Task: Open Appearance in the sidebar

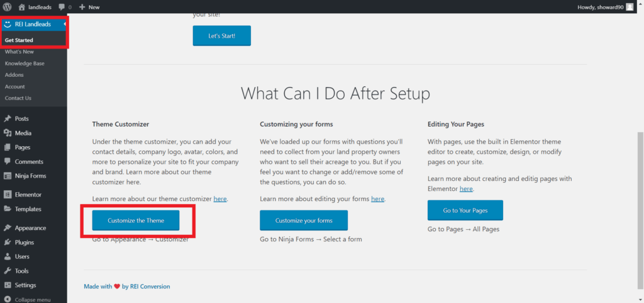Action: [x=30, y=228]
